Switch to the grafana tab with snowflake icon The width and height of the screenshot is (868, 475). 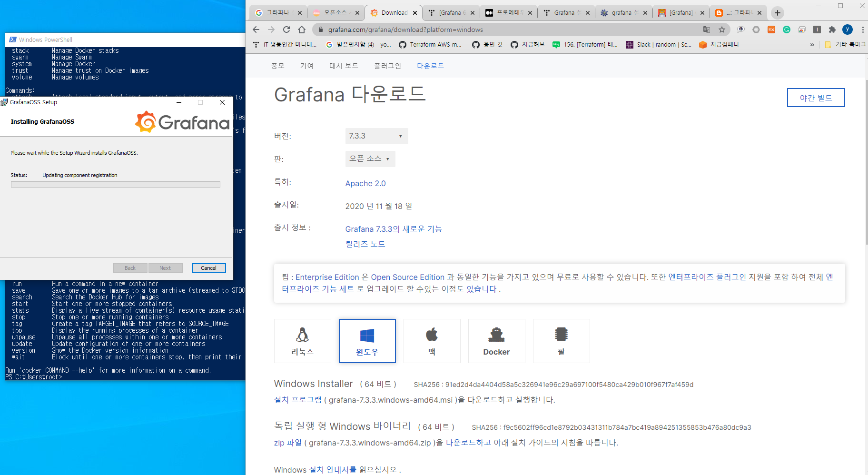point(623,13)
